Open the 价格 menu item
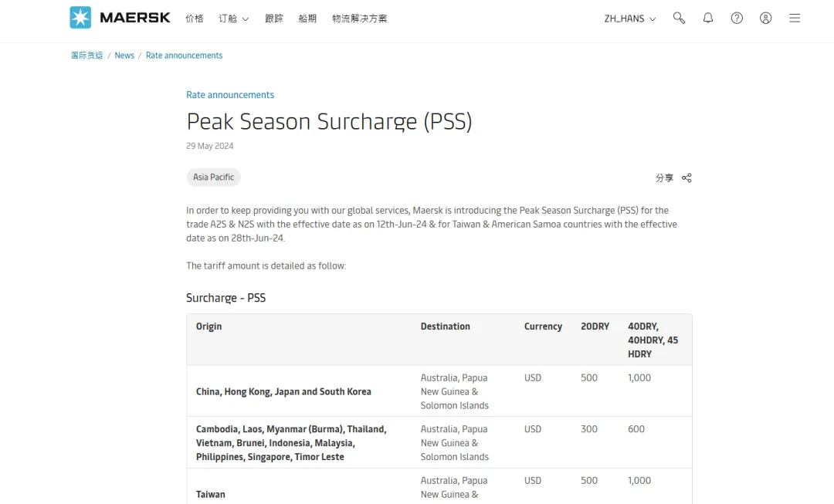 (195, 19)
